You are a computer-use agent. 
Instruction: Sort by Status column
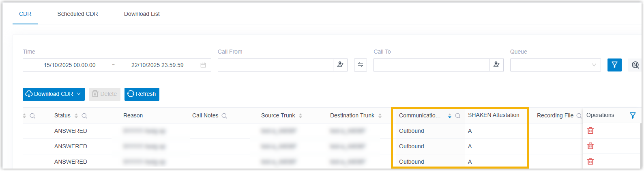[76, 116]
